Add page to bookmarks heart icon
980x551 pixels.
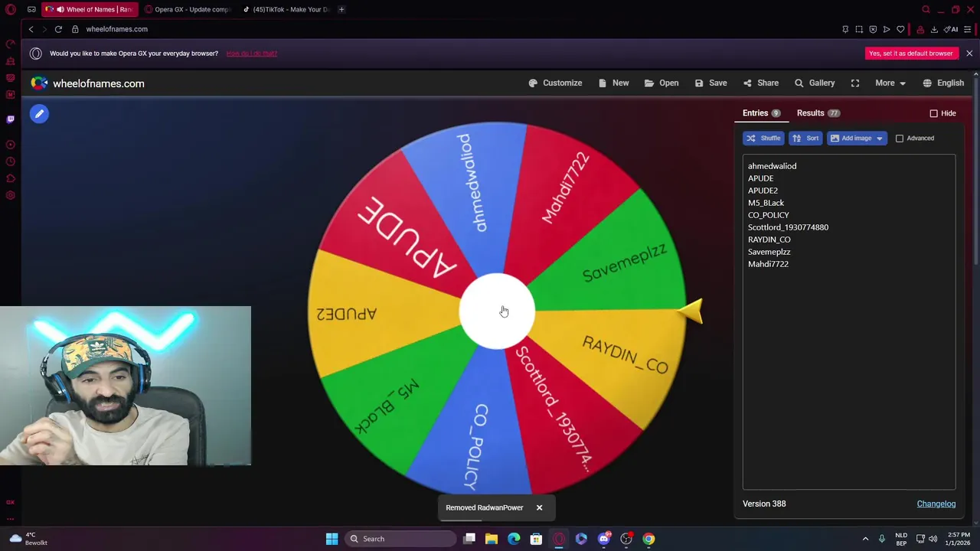click(900, 29)
